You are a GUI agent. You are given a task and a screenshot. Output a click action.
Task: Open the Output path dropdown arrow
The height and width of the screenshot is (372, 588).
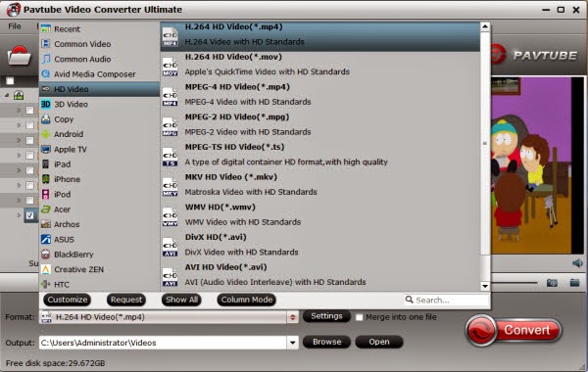coord(292,343)
